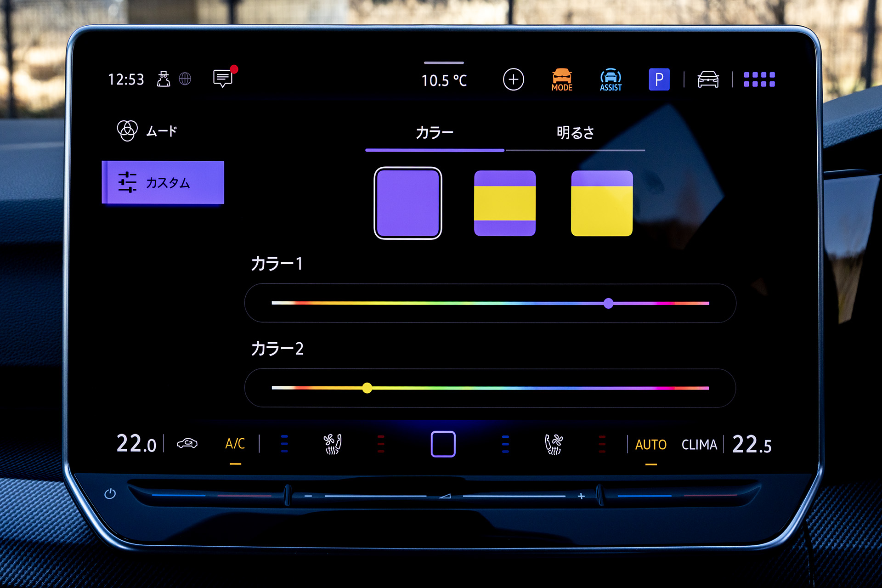
Task: Open the CLIMA climate menu
Action: tap(699, 445)
